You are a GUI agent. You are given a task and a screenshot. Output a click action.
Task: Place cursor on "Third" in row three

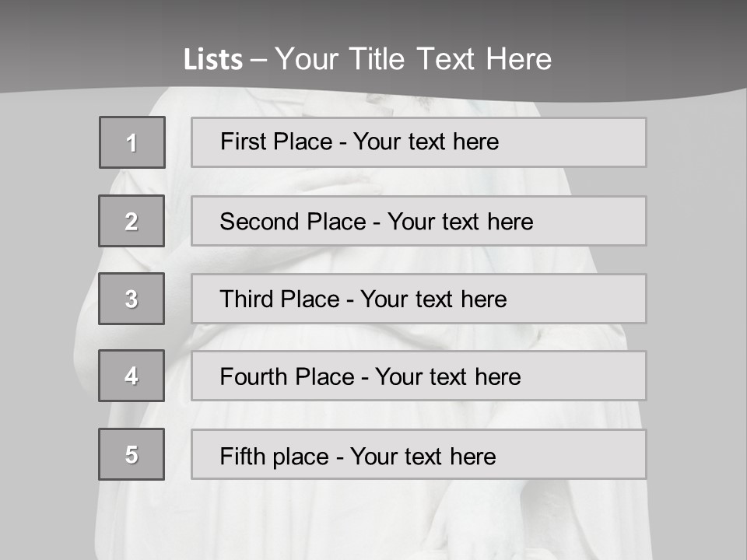(x=247, y=299)
